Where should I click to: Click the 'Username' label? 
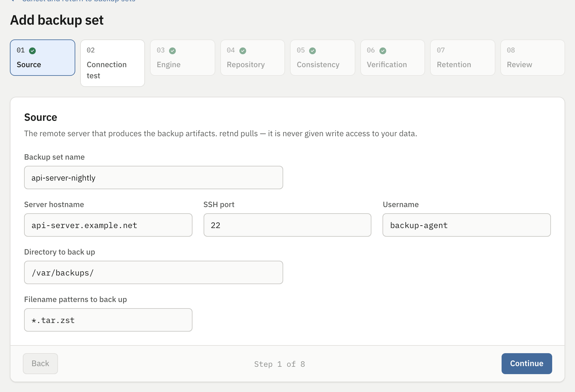click(401, 205)
